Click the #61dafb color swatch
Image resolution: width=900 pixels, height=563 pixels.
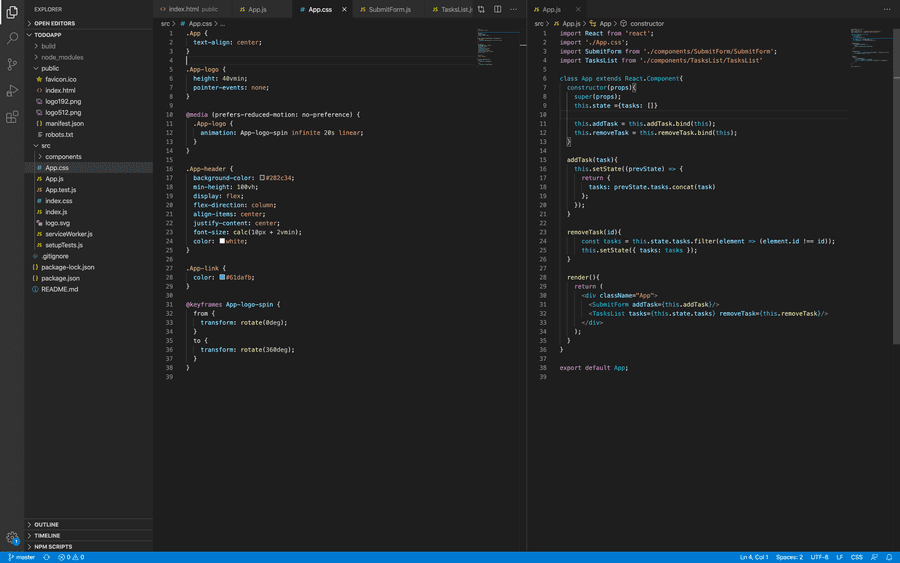[x=222, y=277]
